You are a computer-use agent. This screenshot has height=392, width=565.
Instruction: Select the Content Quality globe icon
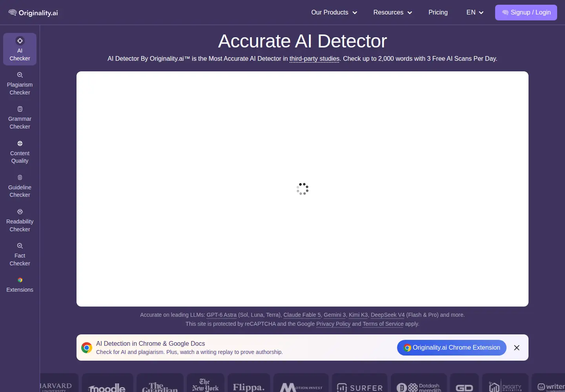20,143
